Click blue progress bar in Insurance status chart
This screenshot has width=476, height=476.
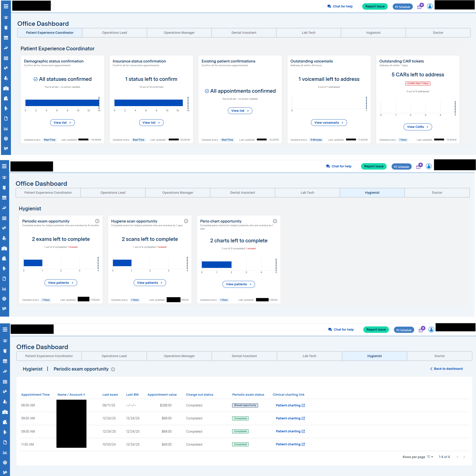148,103
